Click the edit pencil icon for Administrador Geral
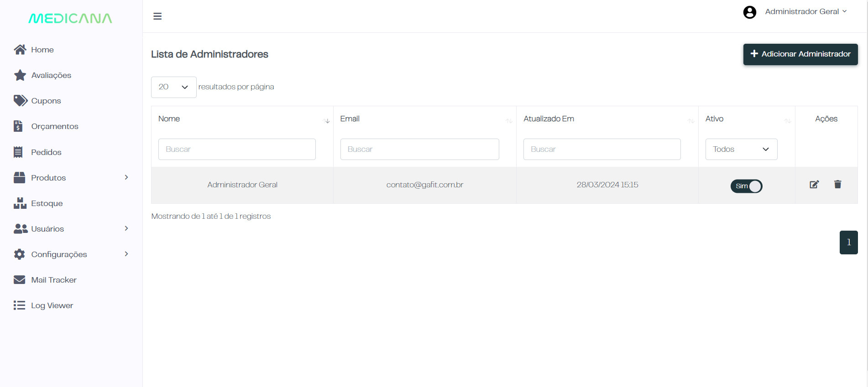 (814, 185)
